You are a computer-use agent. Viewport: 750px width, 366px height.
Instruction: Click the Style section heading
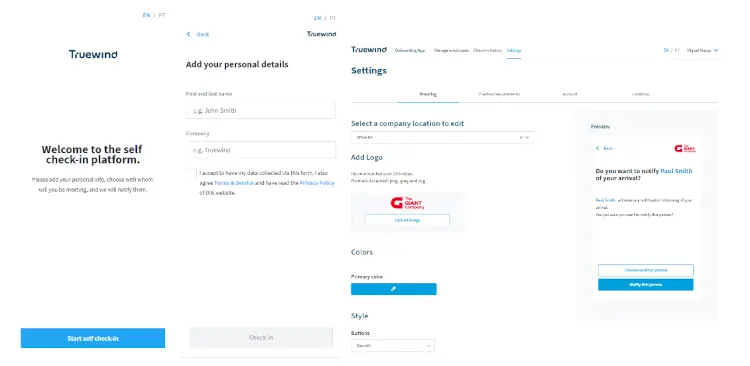pyautogui.click(x=360, y=316)
